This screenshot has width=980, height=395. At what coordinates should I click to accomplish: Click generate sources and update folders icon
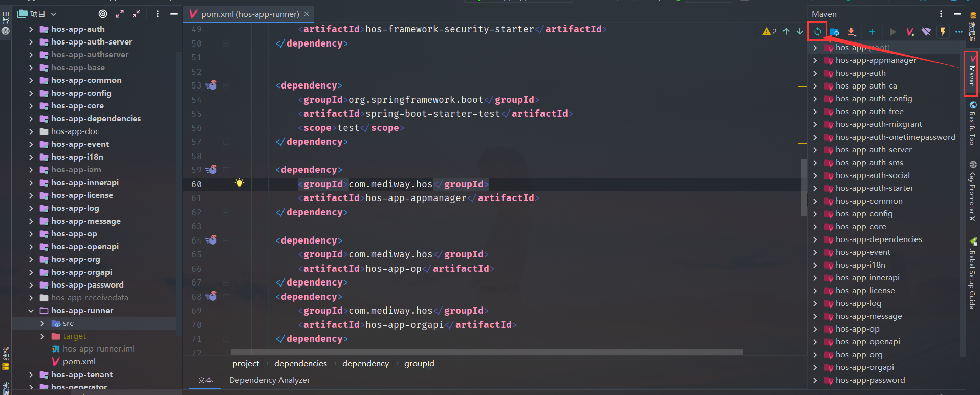834,32
